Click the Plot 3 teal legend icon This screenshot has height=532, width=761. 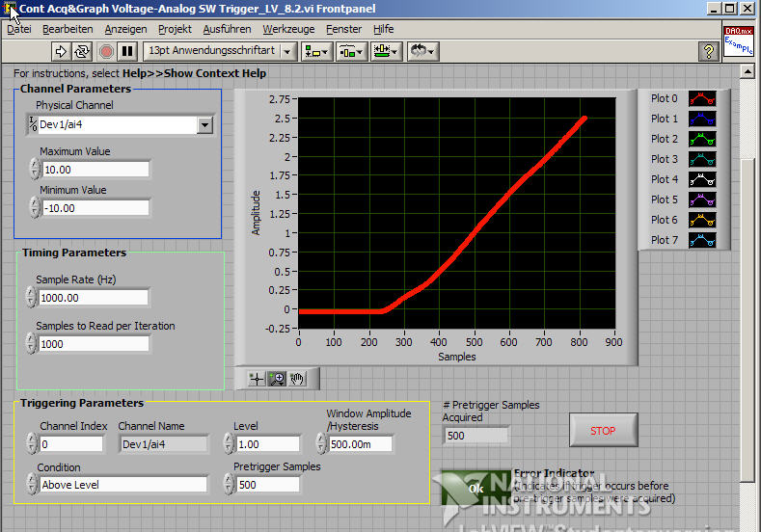(x=702, y=159)
